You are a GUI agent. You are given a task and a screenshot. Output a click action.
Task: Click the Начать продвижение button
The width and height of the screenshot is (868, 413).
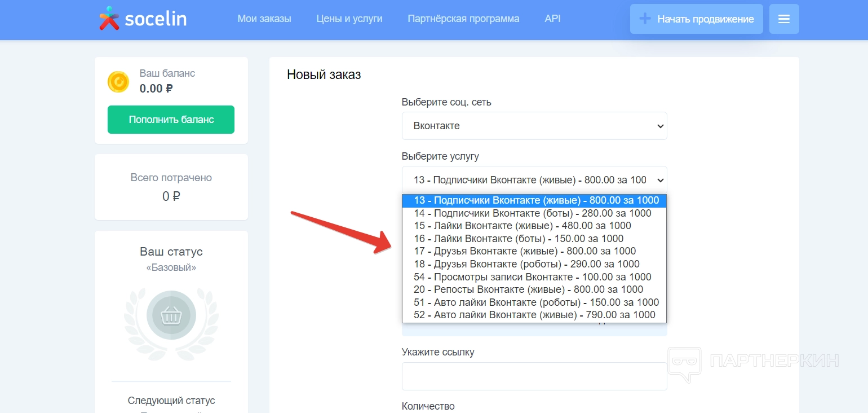coord(697,19)
